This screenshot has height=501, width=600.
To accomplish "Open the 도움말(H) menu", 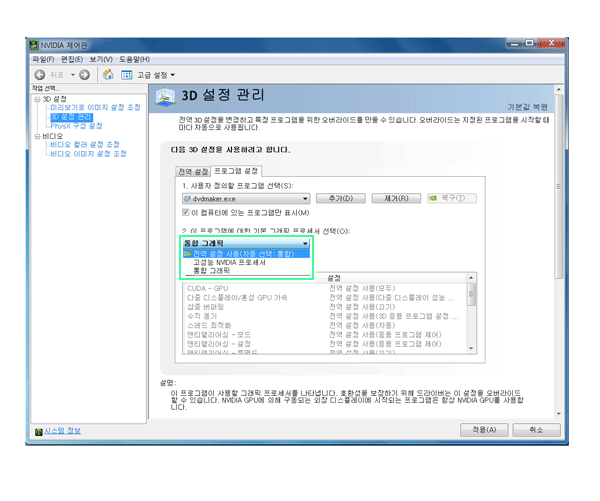I will click(x=134, y=59).
